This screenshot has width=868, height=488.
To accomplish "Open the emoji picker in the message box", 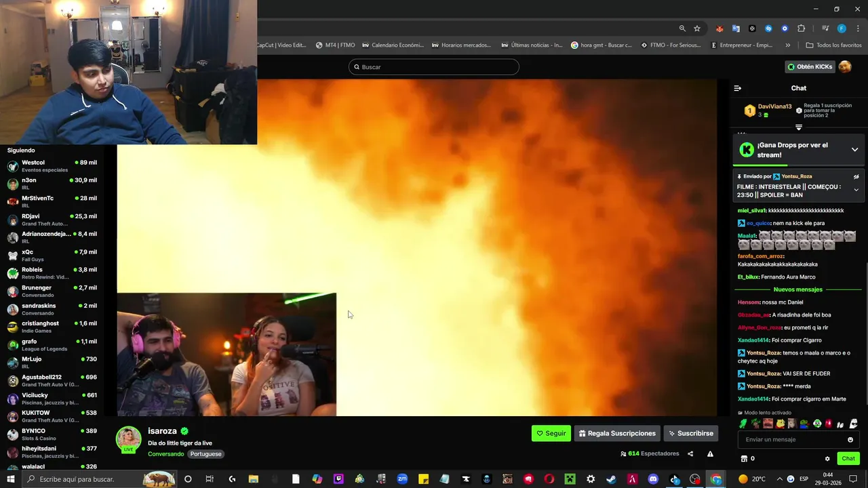I will point(850,440).
